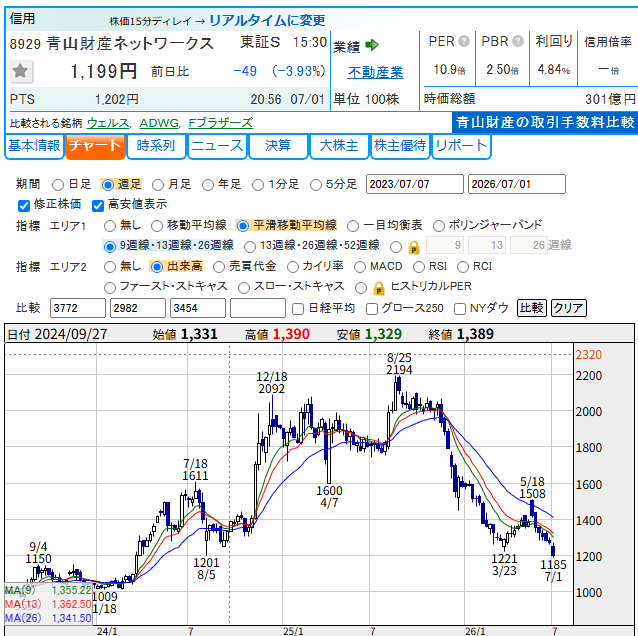
Task: Add stock to favorites with star icon
Action: pyautogui.click(x=20, y=72)
